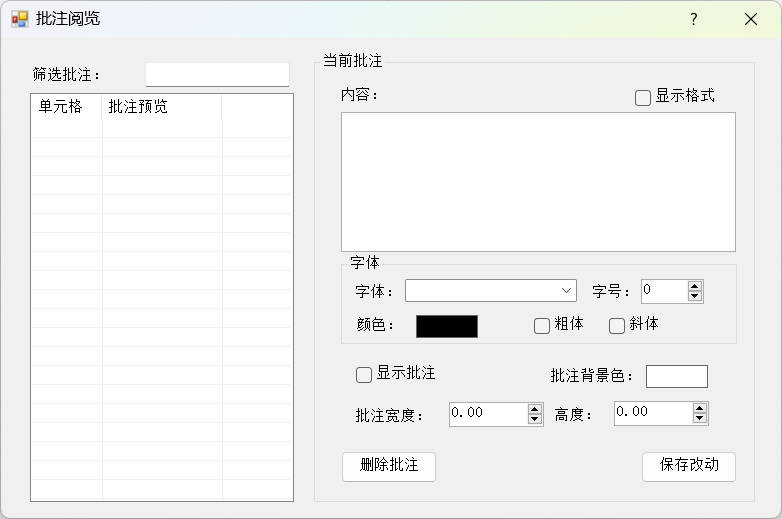Close the 批注阅览 dialog window
This screenshot has width=782, height=519.
[750, 19]
